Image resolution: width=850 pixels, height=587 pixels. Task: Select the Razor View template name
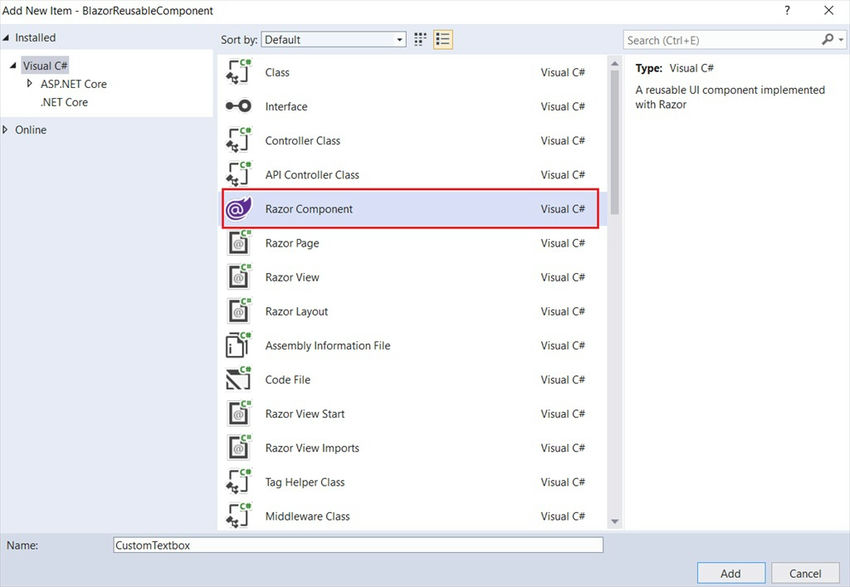[292, 277]
